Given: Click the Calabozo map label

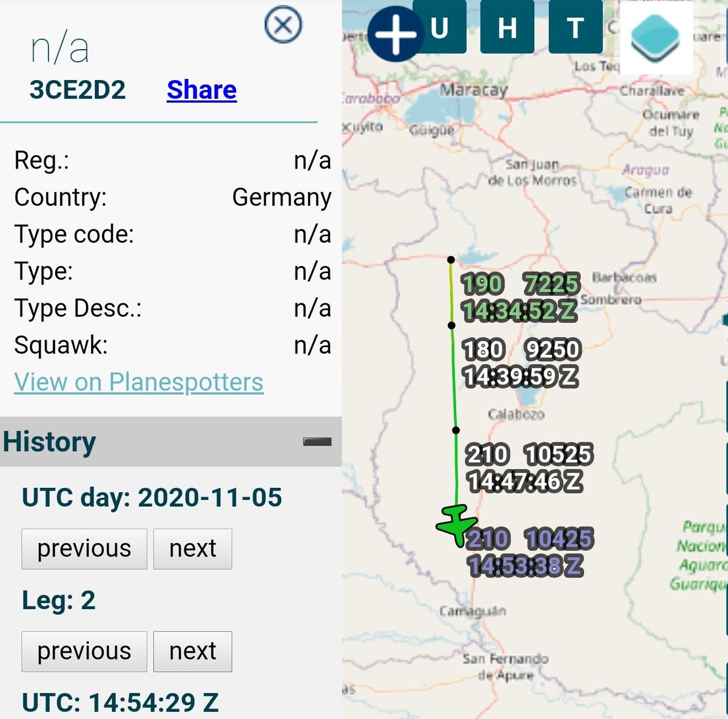Looking at the screenshot, I should tap(516, 414).
